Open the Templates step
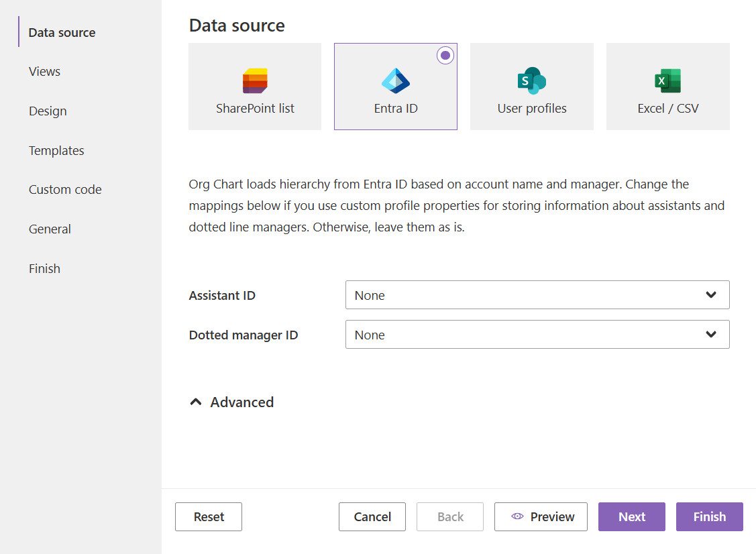The height and width of the screenshot is (554, 756). pos(56,150)
